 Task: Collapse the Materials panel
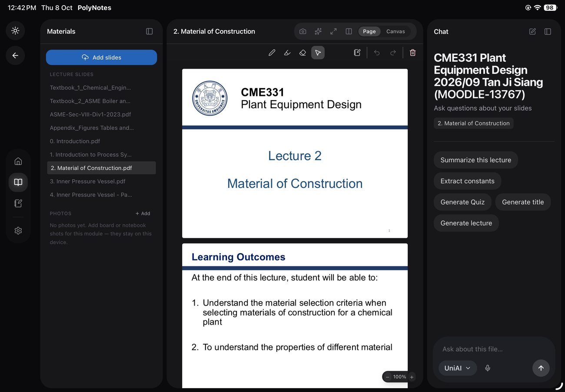point(150,31)
